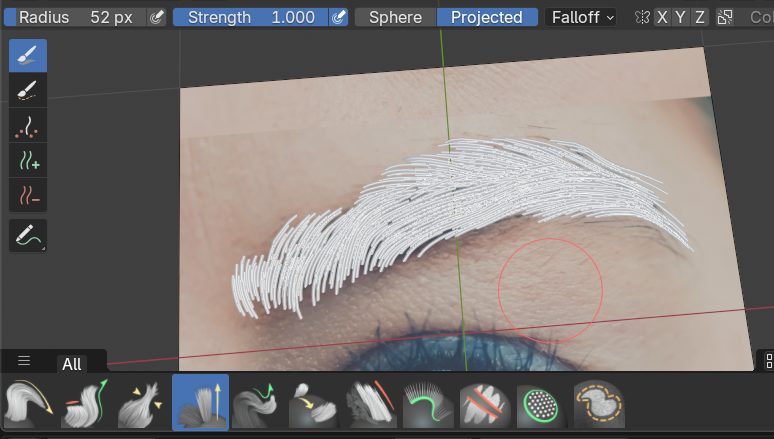Viewport: 774px width, 439px height.
Task: Select the Annotate pencil tool
Action: 28,236
